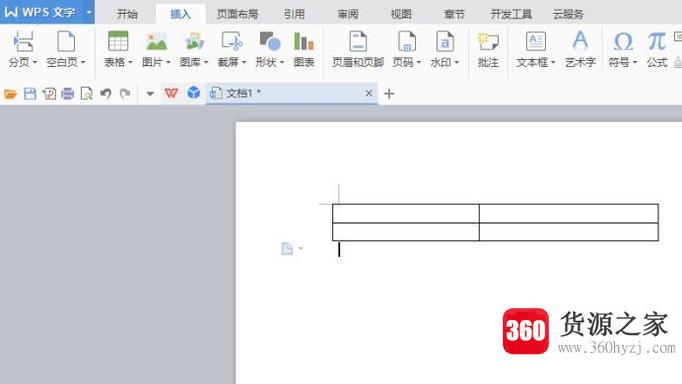The image size is (682, 384).
Task: Click the open folder icon in quick toolbar
Action: pyautogui.click(x=10, y=93)
